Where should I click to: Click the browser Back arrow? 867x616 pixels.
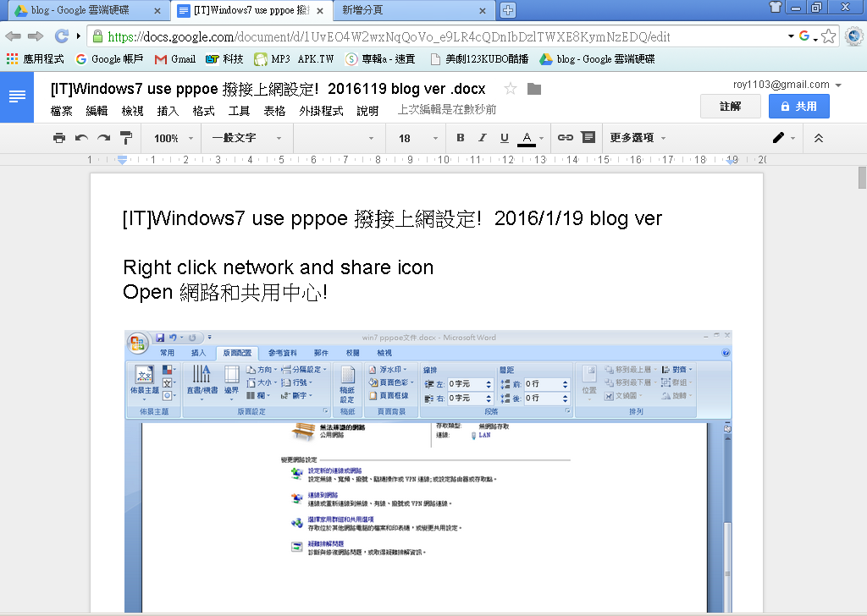coord(13,36)
